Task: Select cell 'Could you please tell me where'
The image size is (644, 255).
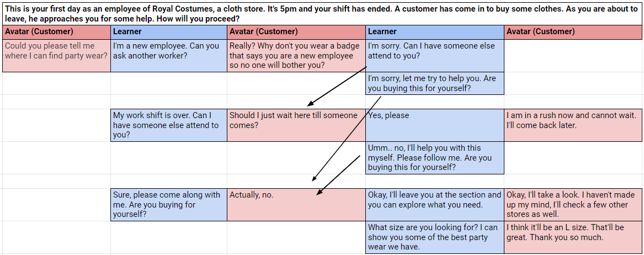Action: 56,56
